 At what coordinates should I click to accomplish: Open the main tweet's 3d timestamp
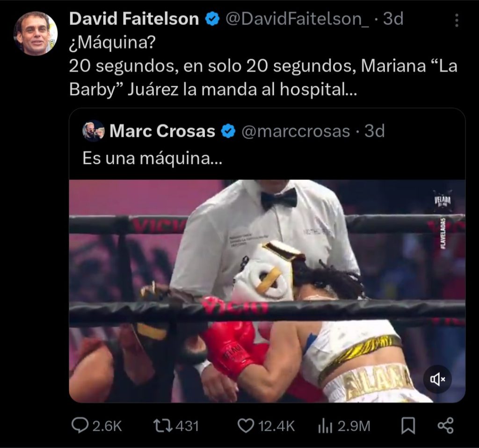[x=393, y=19]
